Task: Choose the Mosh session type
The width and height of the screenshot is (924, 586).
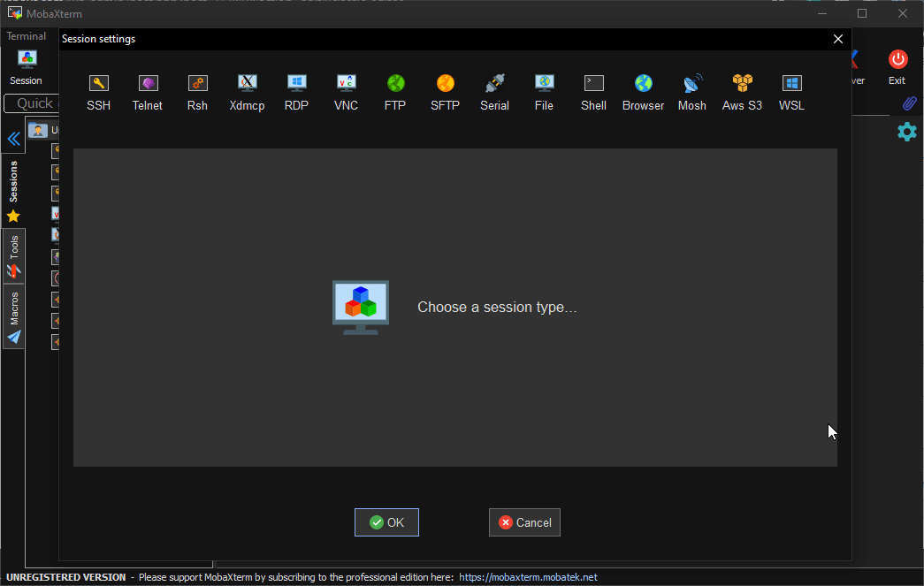Action: pyautogui.click(x=692, y=93)
